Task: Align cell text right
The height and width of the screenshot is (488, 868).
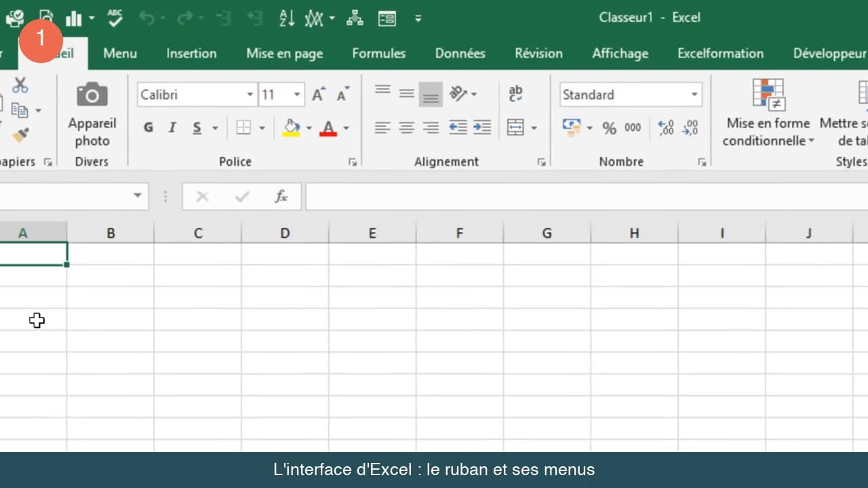Action: pyautogui.click(x=431, y=127)
